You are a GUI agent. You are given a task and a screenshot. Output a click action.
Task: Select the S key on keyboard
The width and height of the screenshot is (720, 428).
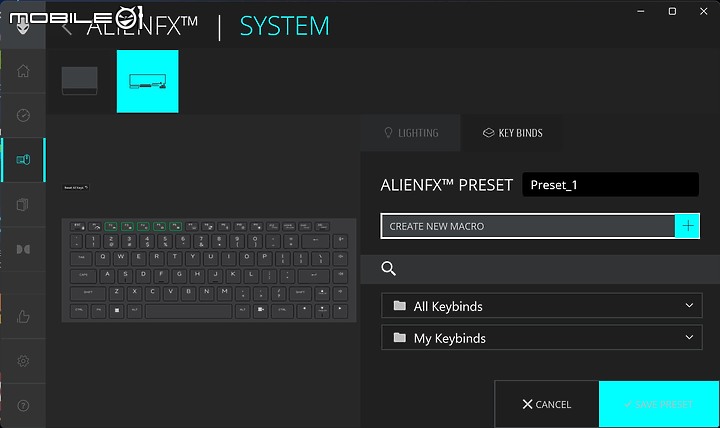click(125, 276)
